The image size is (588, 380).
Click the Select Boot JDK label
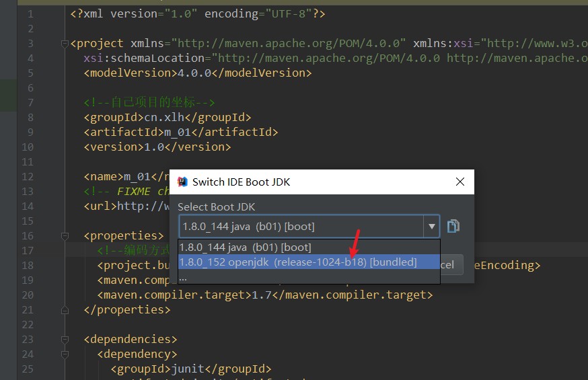(x=217, y=207)
